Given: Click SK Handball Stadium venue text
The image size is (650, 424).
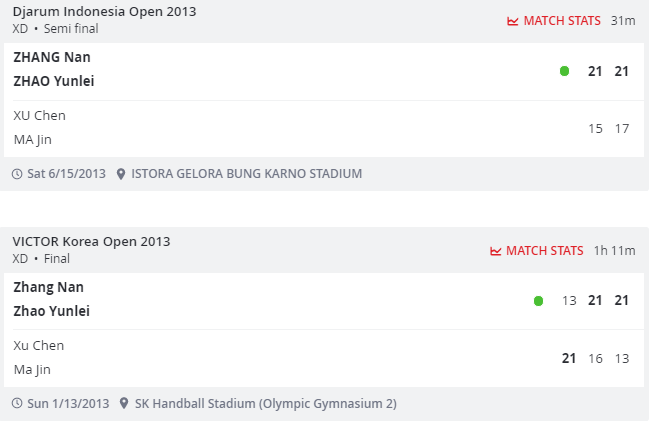Looking at the screenshot, I should coord(266,404).
